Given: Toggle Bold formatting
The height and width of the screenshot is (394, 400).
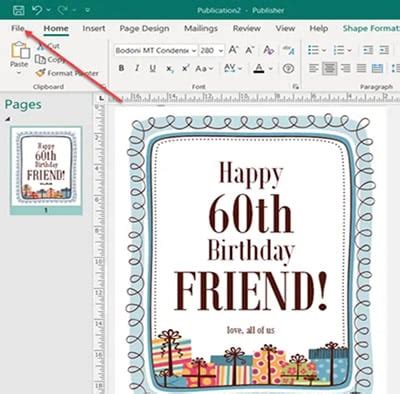Looking at the screenshot, I should pyautogui.click(x=121, y=68).
